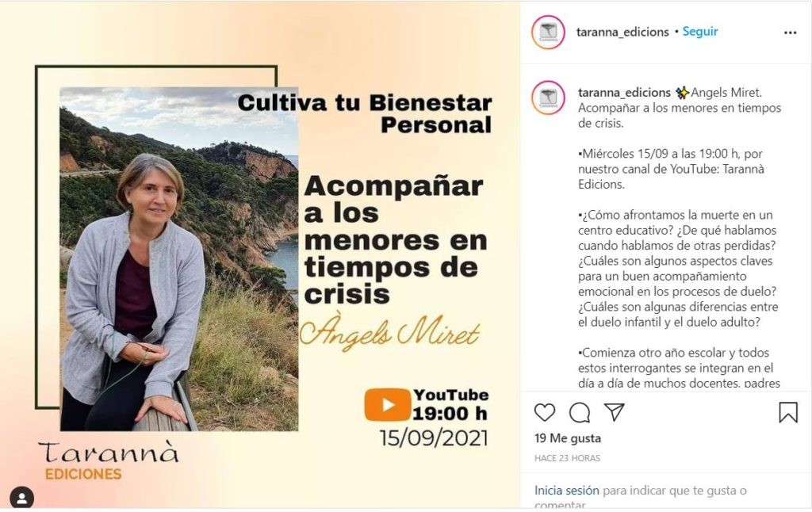Click Inicia sesión login link

[566, 491]
